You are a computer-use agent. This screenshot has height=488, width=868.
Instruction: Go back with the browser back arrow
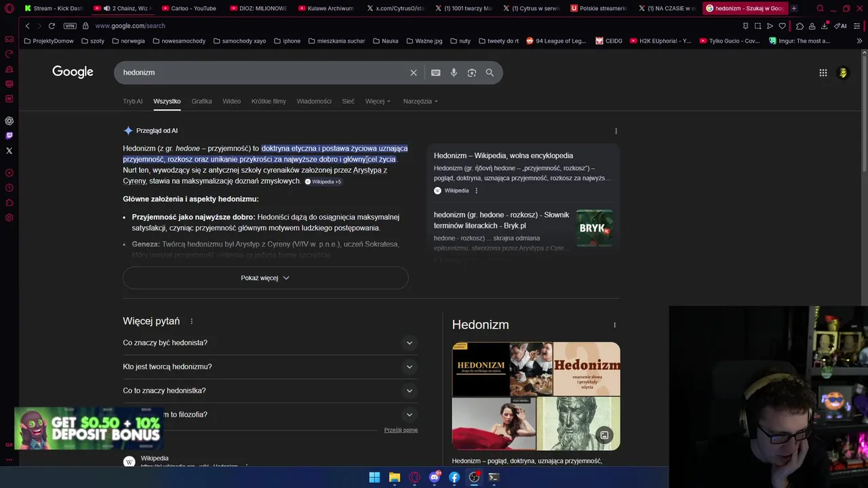click(x=27, y=26)
